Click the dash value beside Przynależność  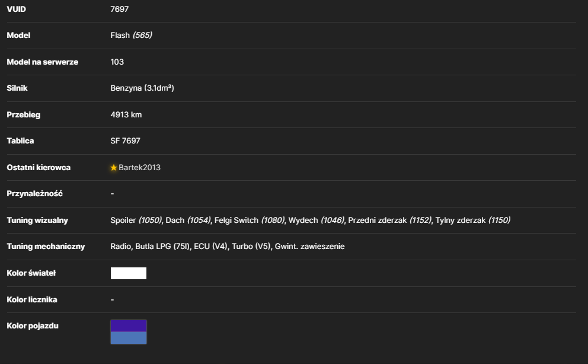tap(112, 194)
